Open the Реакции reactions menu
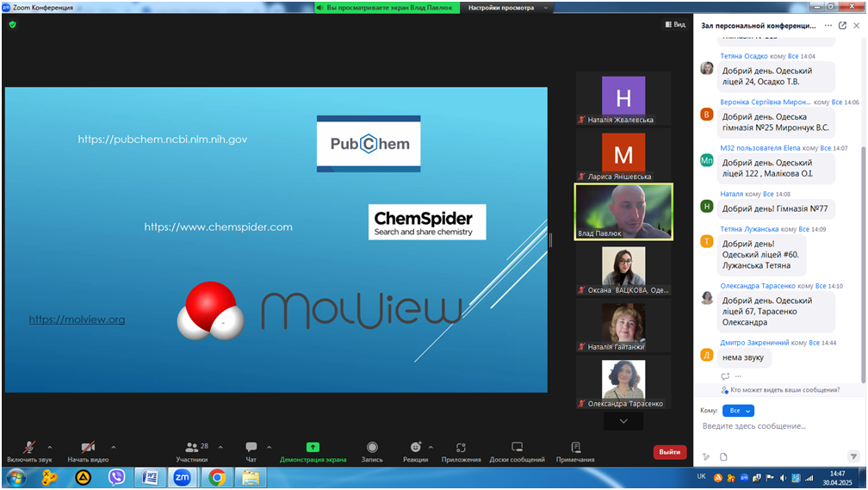 click(415, 451)
